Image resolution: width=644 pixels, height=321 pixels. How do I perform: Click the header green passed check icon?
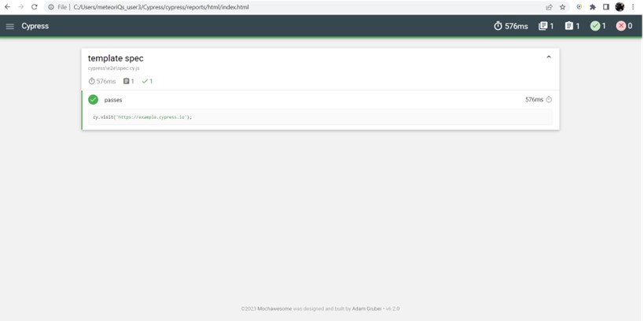click(x=595, y=26)
